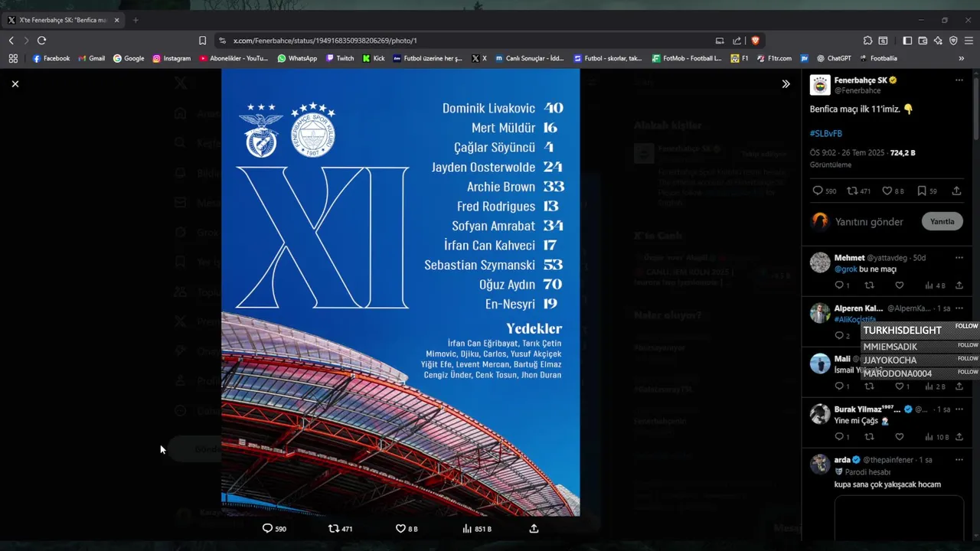Share icon in sidebar tweet actions
980x551 pixels.
click(x=956, y=191)
